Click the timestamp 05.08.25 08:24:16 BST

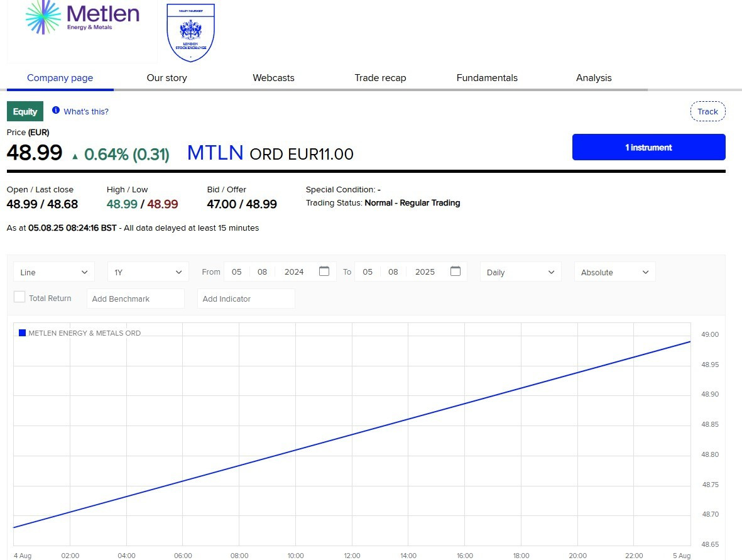click(x=72, y=228)
